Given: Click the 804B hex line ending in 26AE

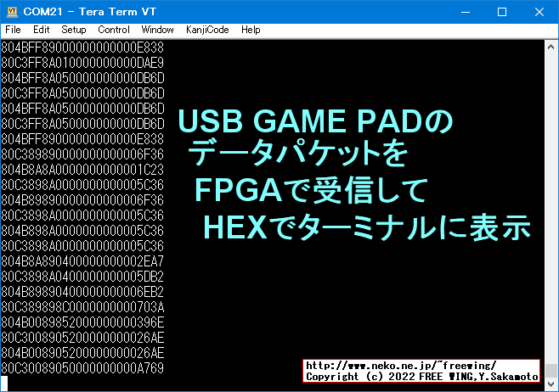Looking at the screenshot, I should pos(82,353).
